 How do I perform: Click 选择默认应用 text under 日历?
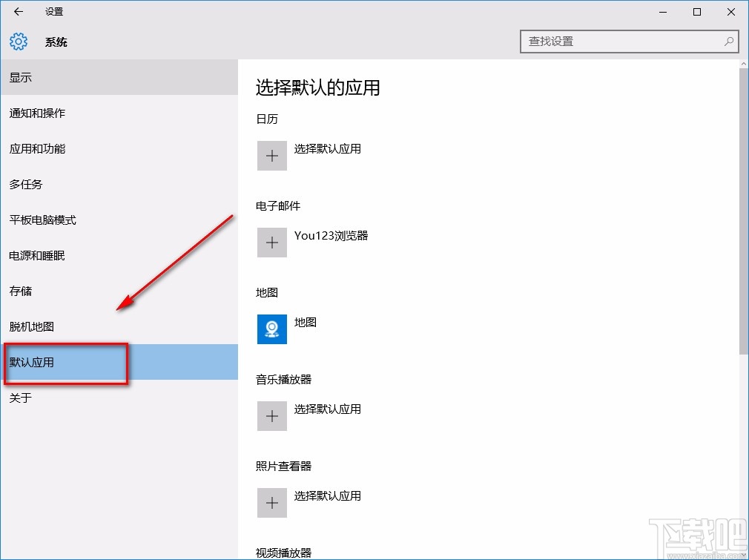click(x=328, y=148)
